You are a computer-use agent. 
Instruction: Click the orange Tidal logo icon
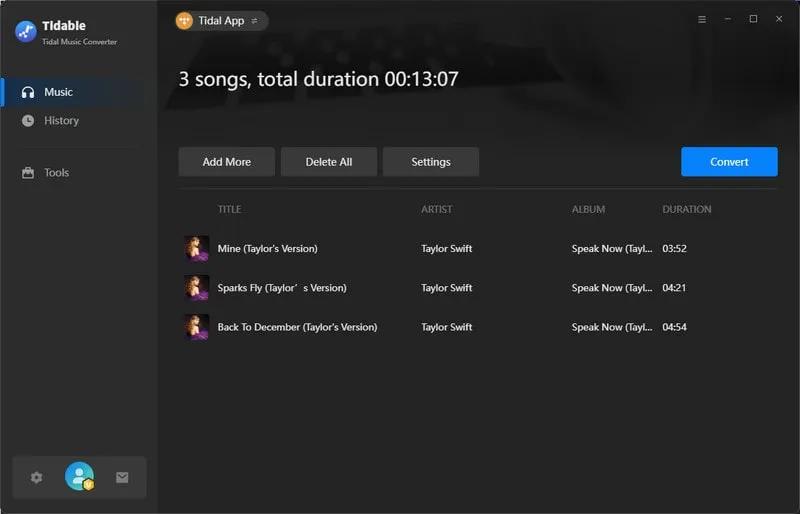184,20
